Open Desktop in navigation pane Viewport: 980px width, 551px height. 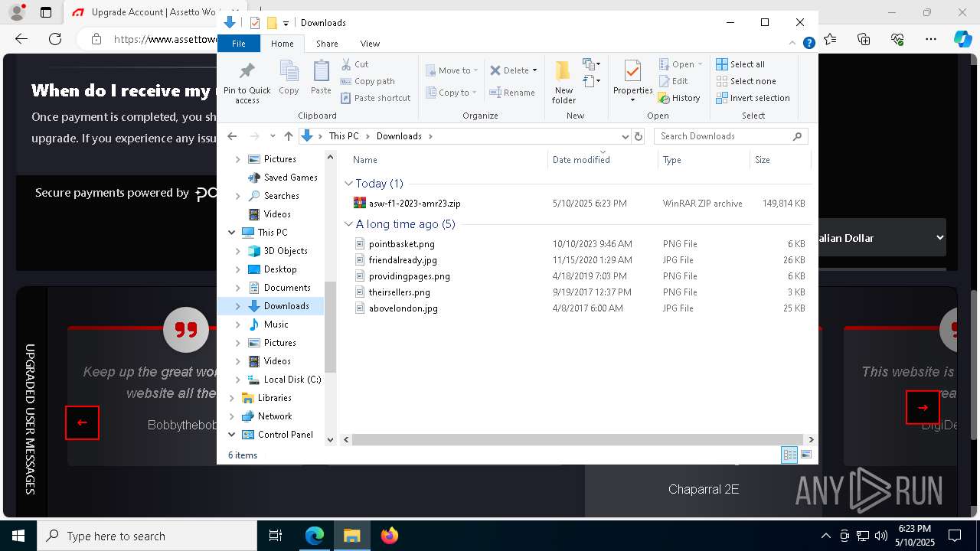[280, 269]
